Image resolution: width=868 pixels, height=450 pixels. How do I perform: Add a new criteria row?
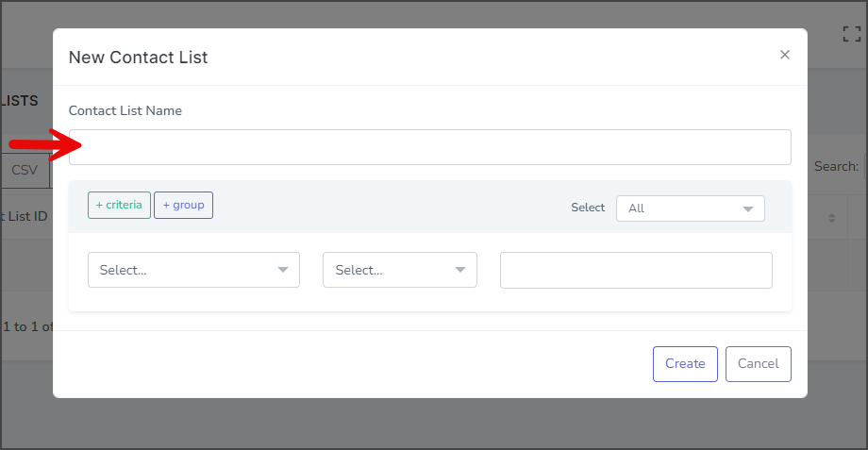pos(119,205)
